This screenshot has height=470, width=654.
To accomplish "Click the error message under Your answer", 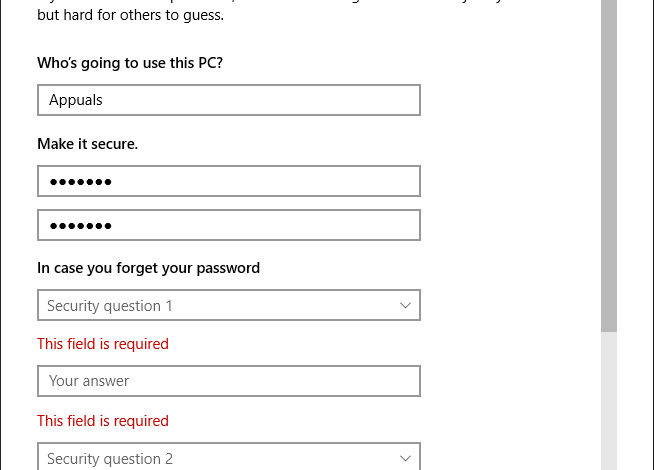I will tap(103, 421).
